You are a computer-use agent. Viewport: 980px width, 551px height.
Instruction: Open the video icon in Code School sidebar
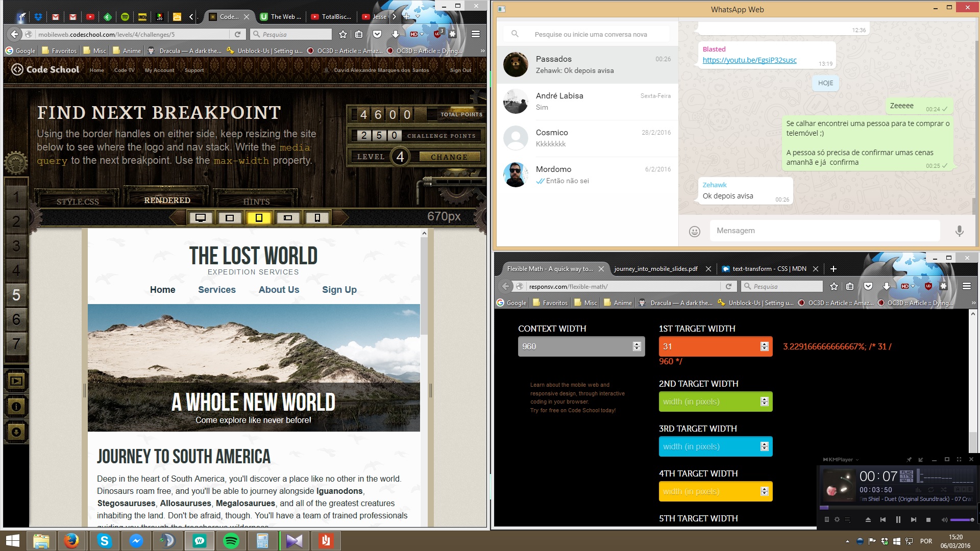16,381
